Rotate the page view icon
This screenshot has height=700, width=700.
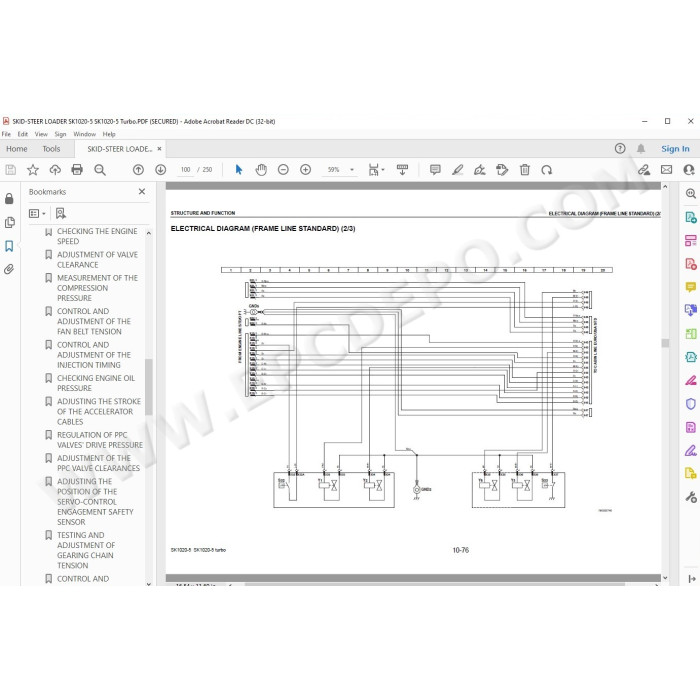coord(547,170)
